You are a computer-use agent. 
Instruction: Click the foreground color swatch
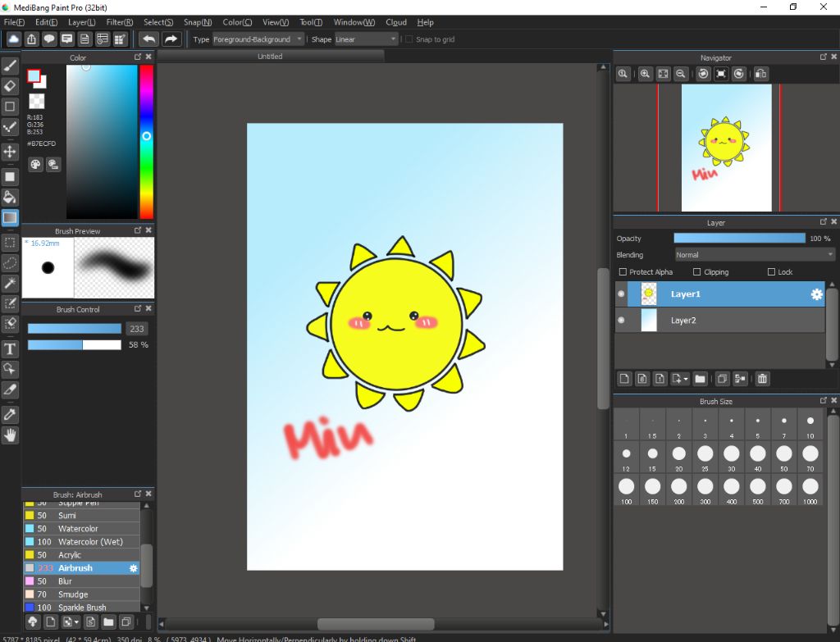(x=34, y=76)
